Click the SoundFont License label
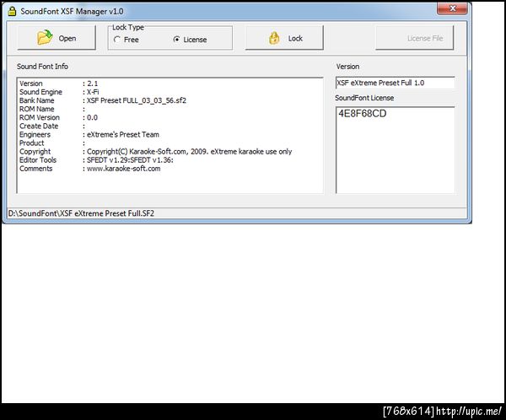The image size is (506, 420). (364, 98)
